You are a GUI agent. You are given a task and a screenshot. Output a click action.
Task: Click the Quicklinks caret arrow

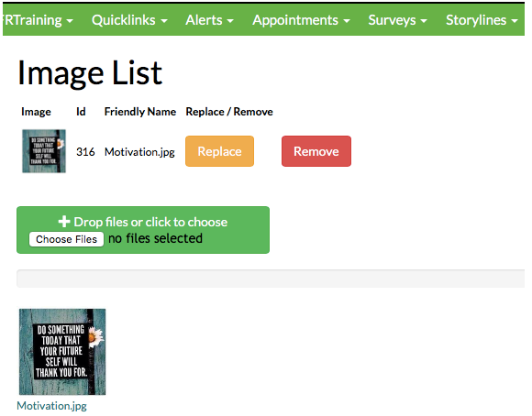[x=164, y=21]
